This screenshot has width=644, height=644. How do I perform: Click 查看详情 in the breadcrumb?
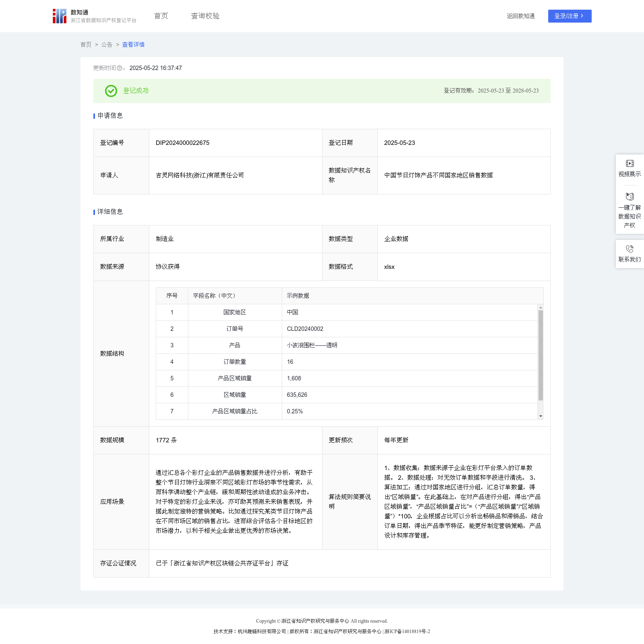133,45
